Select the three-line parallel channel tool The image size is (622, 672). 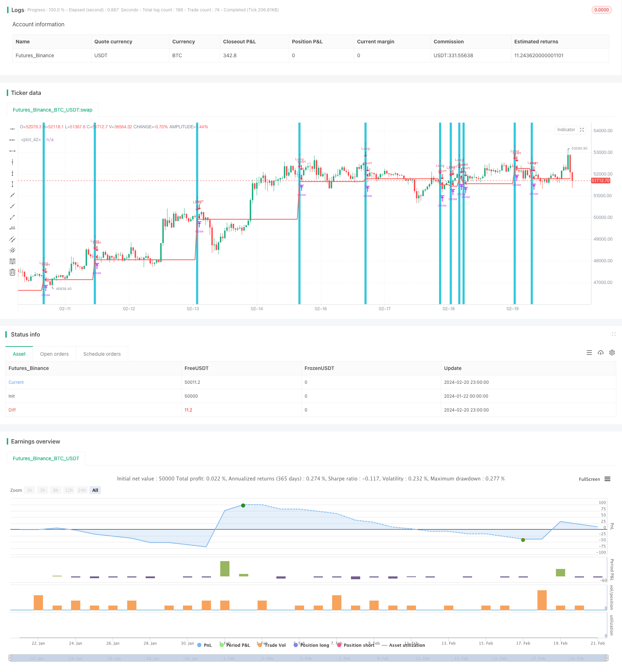tap(12, 250)
